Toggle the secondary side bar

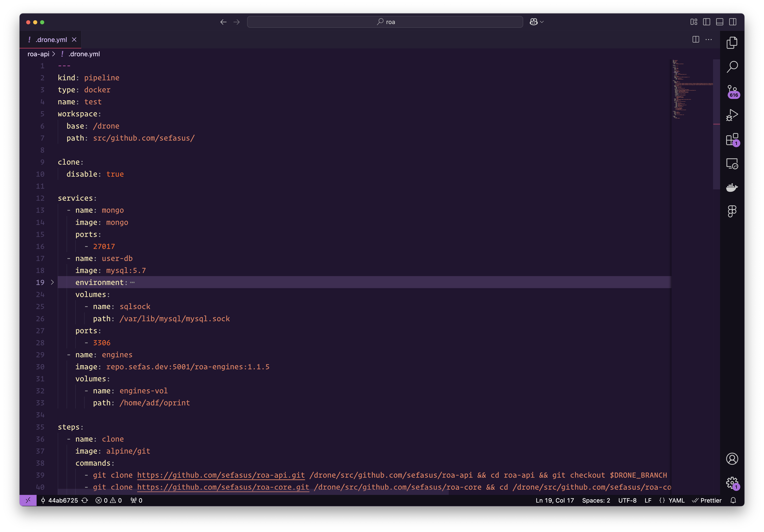tap(732, 22)
